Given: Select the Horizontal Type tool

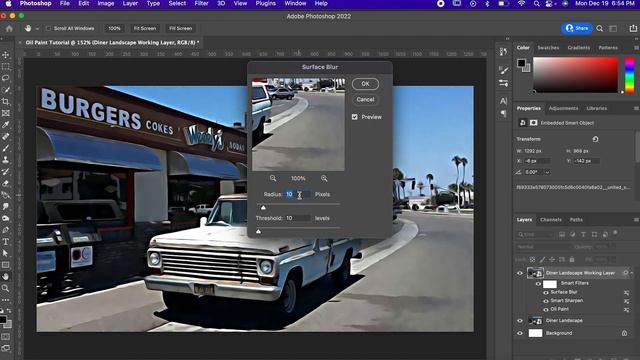Looking at the screenshot, I should pyautogui.click(x=6, y=242).
